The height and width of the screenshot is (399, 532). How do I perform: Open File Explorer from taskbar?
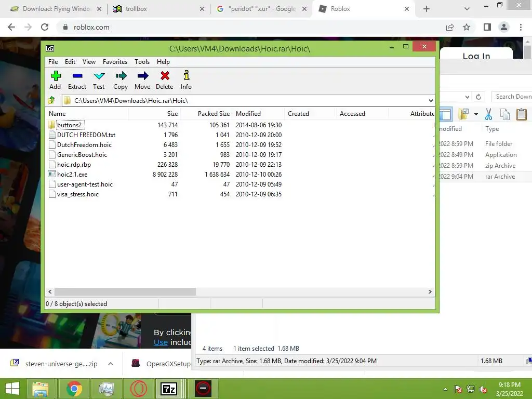41,389
